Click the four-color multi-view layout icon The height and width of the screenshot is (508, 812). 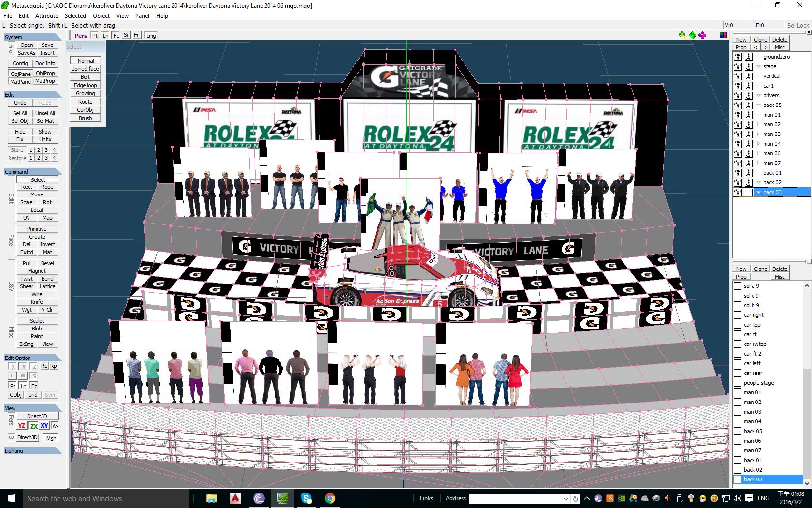(x=723, y=35)
